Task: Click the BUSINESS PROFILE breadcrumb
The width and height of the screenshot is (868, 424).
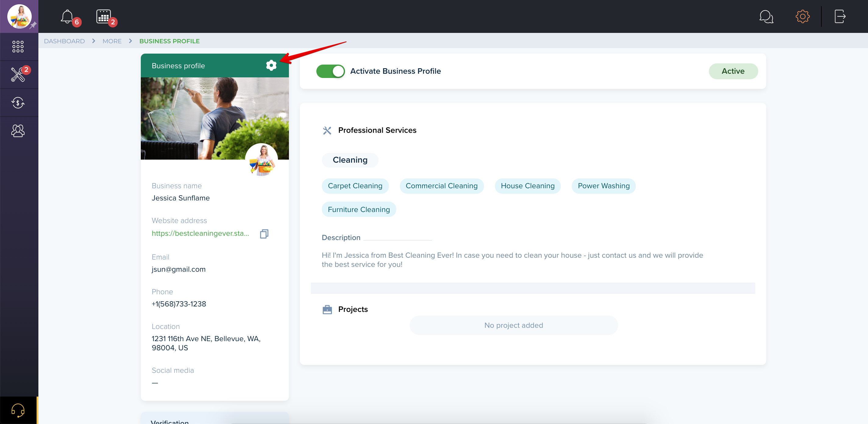Action: [x=169, y=41]
